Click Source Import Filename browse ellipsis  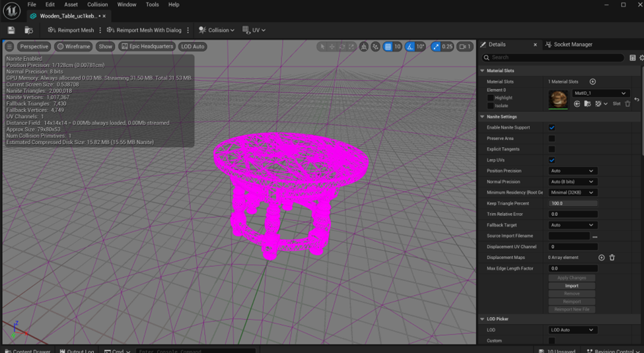pyautogui.click(x=594, y=236)
